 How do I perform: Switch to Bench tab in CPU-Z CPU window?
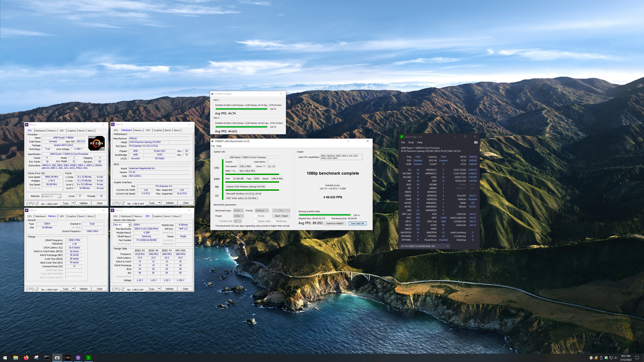(x=82, y=131)
